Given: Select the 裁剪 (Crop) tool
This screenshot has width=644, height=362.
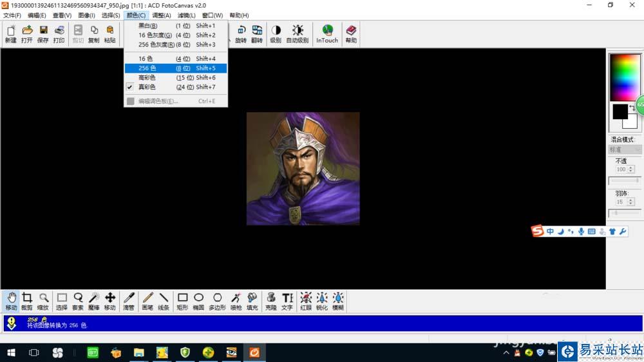Looking at the screenshot, I should coord(26,301).
